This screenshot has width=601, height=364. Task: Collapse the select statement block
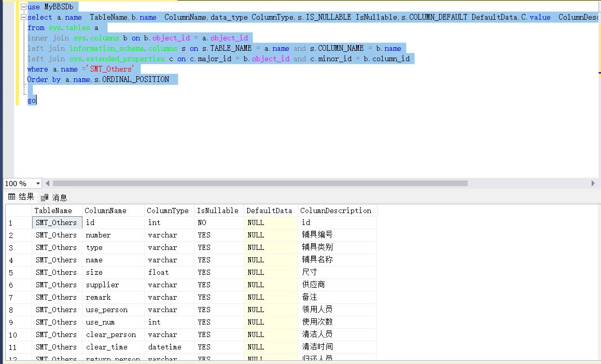pyautogui.click(x=23, y=17)
